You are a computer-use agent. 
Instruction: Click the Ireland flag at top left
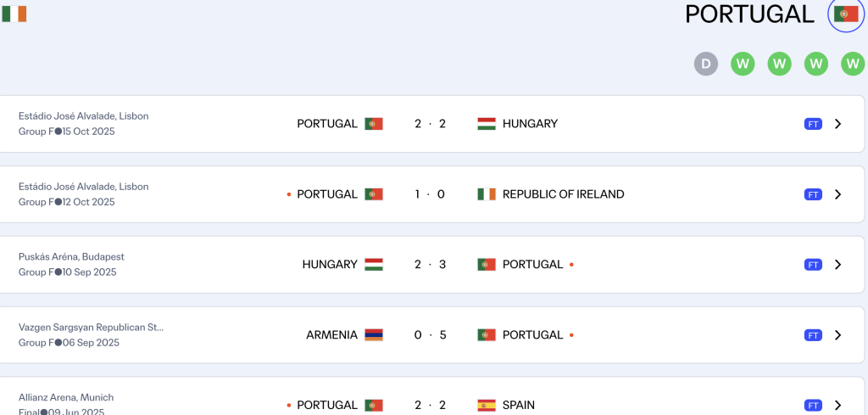pyautogui.click(x=14, y=14)
